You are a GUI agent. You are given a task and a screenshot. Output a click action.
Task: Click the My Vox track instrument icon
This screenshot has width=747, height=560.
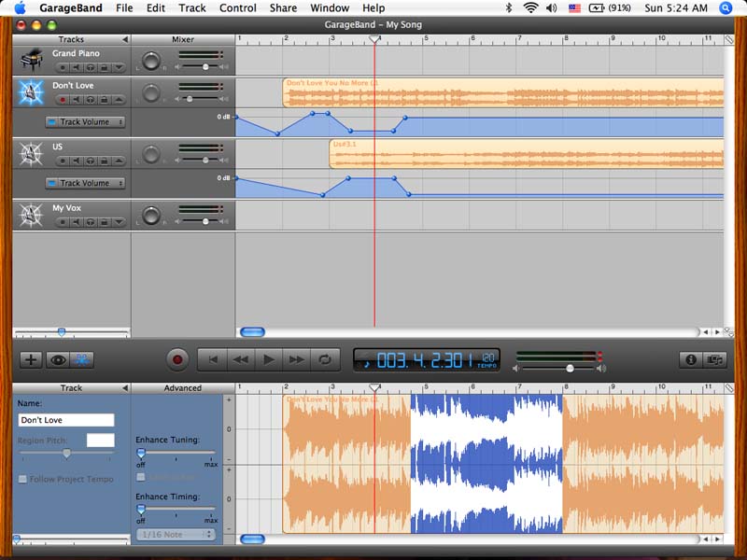32,216
